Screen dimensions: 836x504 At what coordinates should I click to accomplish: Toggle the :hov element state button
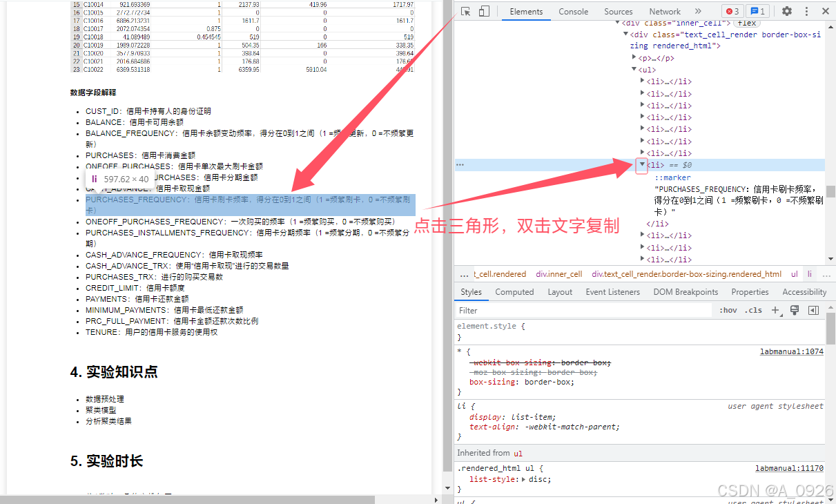[728, 310]
